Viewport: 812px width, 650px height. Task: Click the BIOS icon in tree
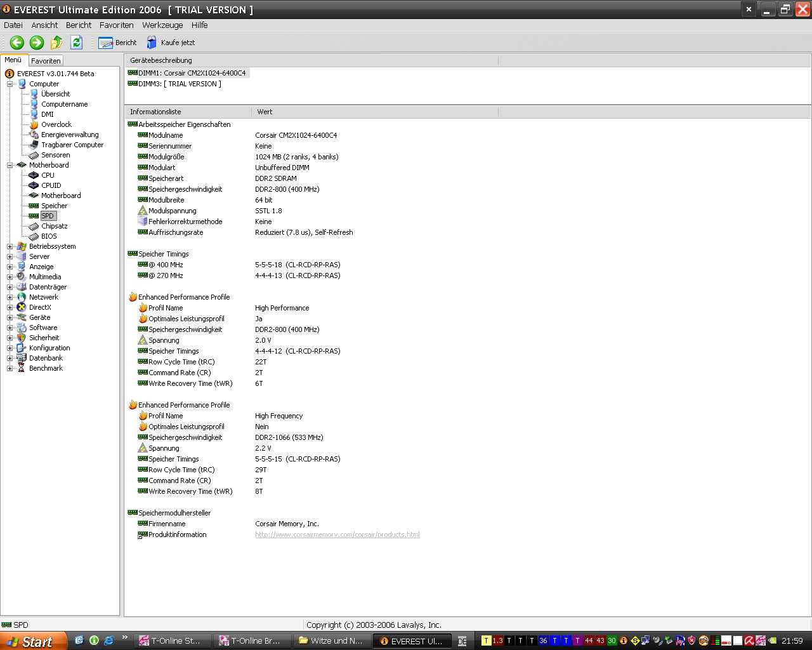pyautogui.click(x=34, y=236)
